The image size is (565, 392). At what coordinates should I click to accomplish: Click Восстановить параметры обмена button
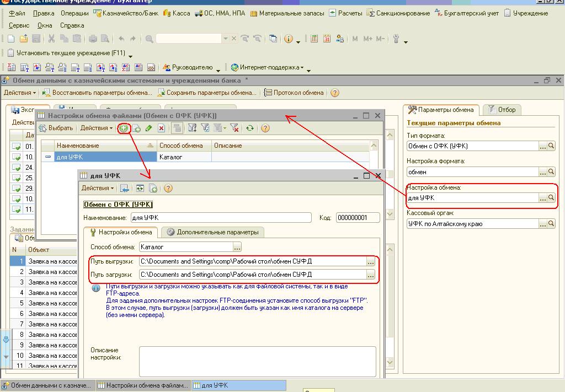pos(97,93)
